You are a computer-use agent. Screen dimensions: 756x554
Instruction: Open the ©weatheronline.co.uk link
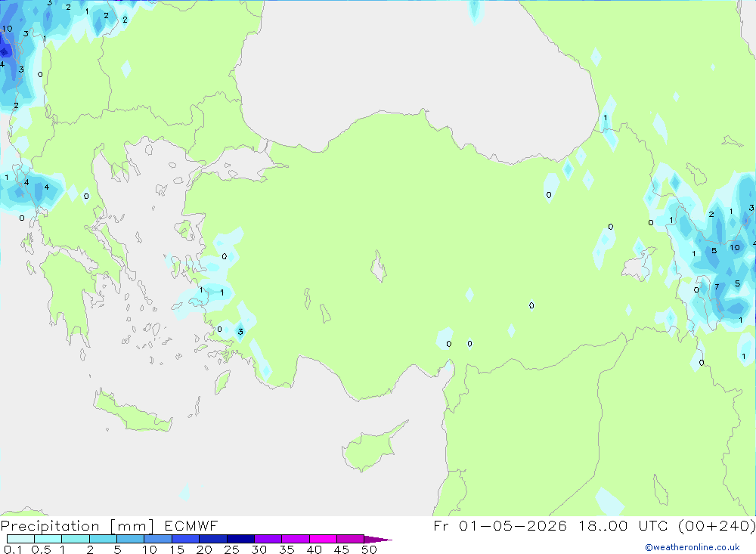pyautogui.click(x=692, y=547)
